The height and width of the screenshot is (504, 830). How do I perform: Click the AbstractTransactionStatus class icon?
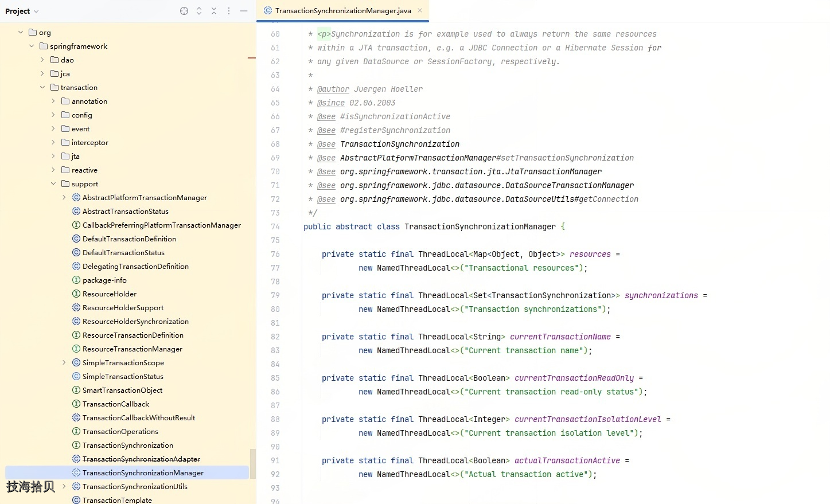tap(76, 212)
